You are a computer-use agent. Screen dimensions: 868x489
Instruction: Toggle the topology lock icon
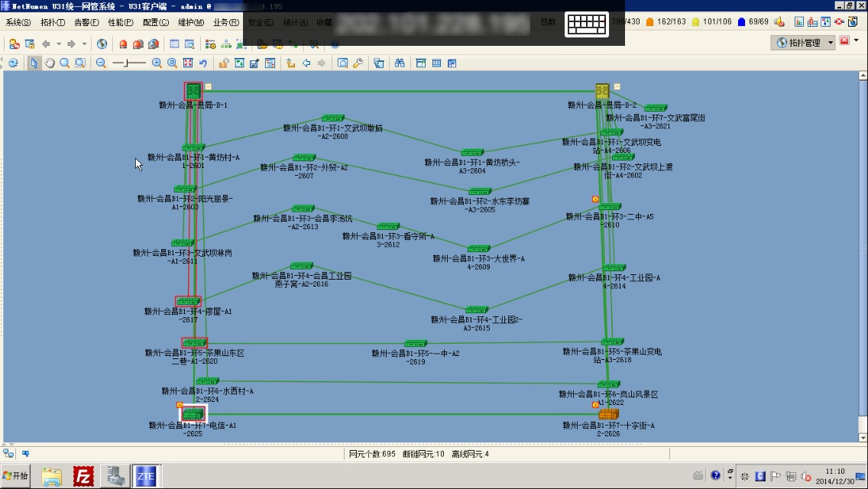coord(224,63)
